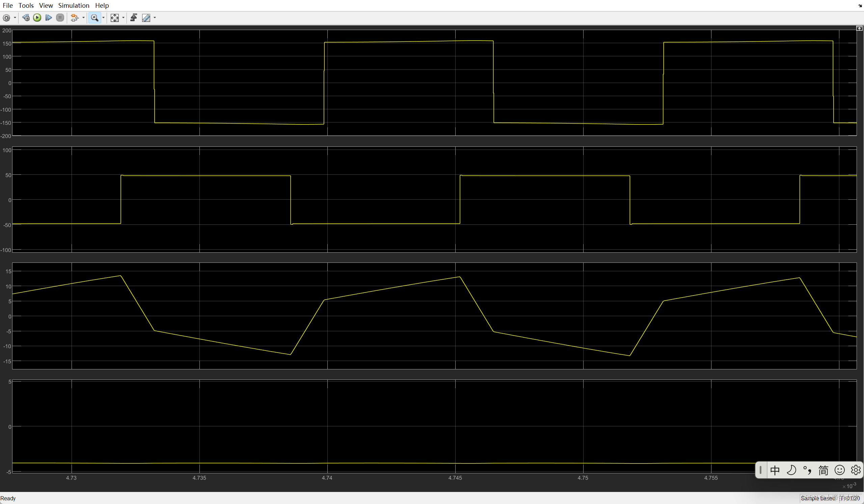Click the Step Forward button
Image resolution: width=864 pixels, height=504 pixels.
tap(48, 18)
